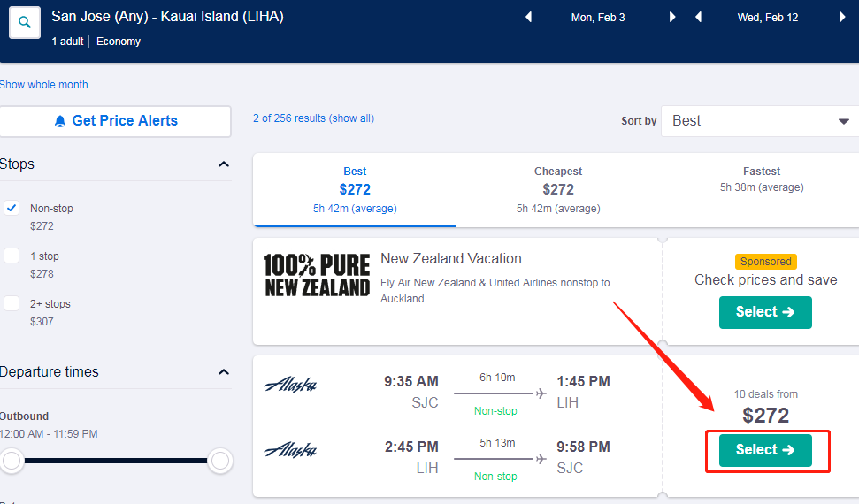Image resolution: width=859 pixels, height=504 pixels.
Task: Open the Sort by Best dropdown
Action: 760,121
